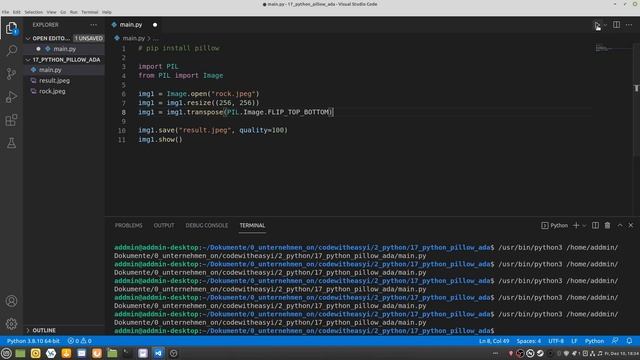Open main.py under Open Editors
This screenshot has height=360, width=640.
coord(64,49)
